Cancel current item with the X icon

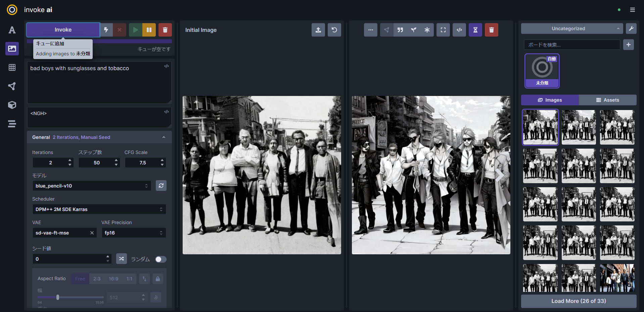click(x=120, y=30)
